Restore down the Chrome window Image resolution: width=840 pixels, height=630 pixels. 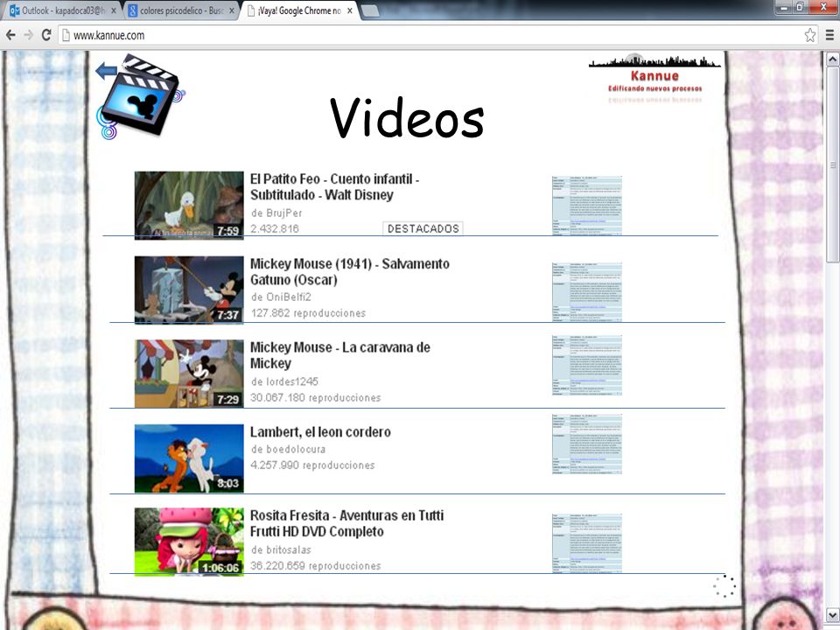click(x=800, y=7)
